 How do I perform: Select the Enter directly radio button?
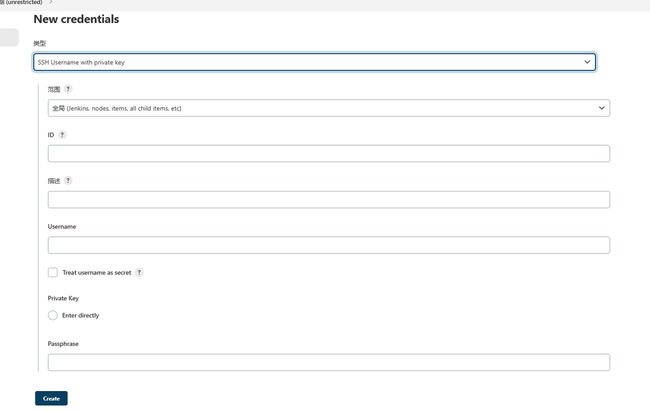pyautogui.click(x=53, y=315)
